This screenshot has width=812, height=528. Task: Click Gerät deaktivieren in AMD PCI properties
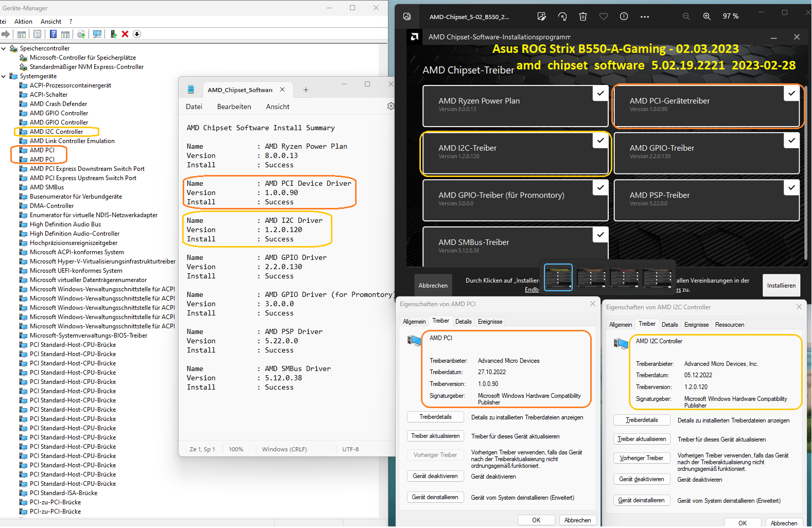[x=435, y=476]
